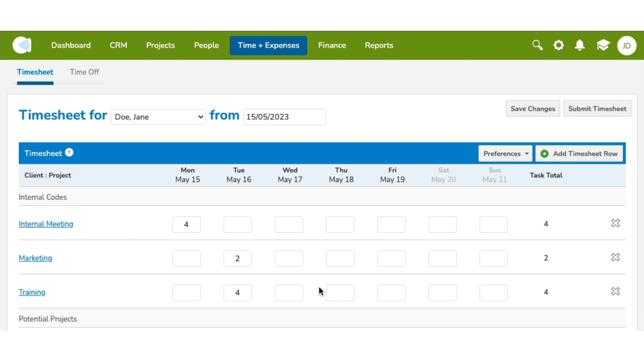Click the Submit Timesheet button

pos(597,109)
